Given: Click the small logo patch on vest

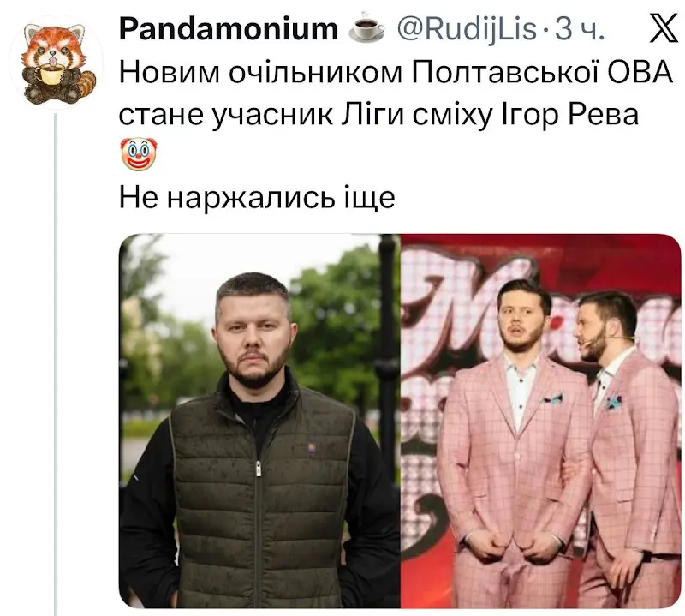Looking at the screenshot, I should coord(312,447).
